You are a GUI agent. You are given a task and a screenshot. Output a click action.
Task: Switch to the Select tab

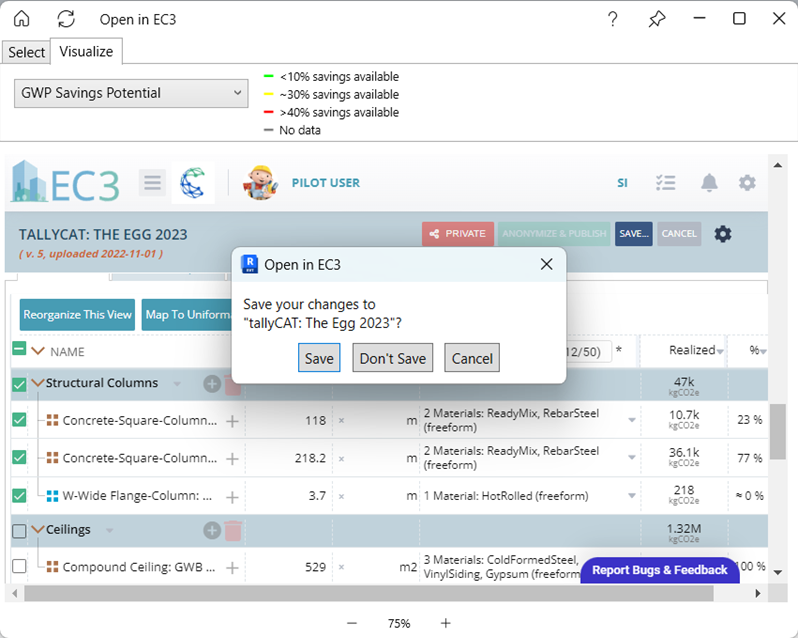[x=27, y=52]
